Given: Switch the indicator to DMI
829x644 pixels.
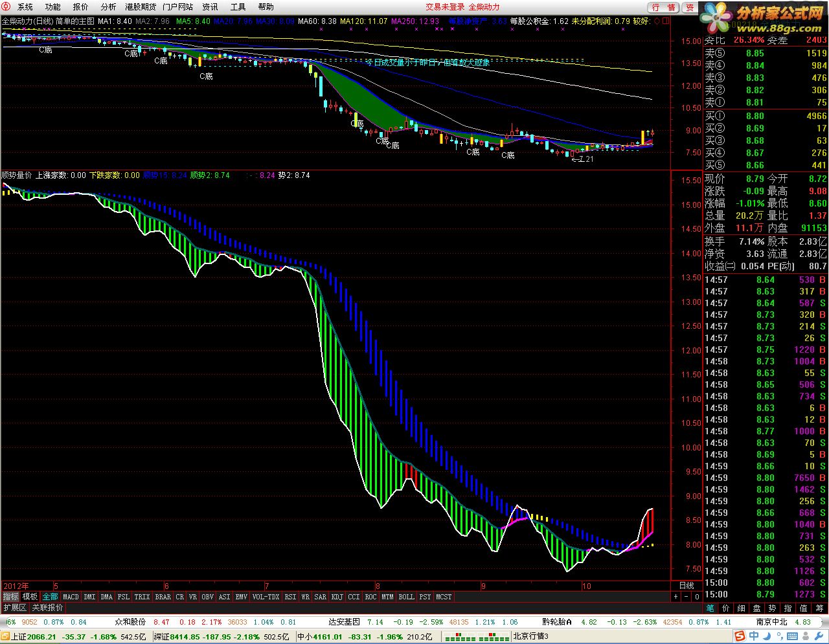Looking at the screenshot, I should click(89, 597).
